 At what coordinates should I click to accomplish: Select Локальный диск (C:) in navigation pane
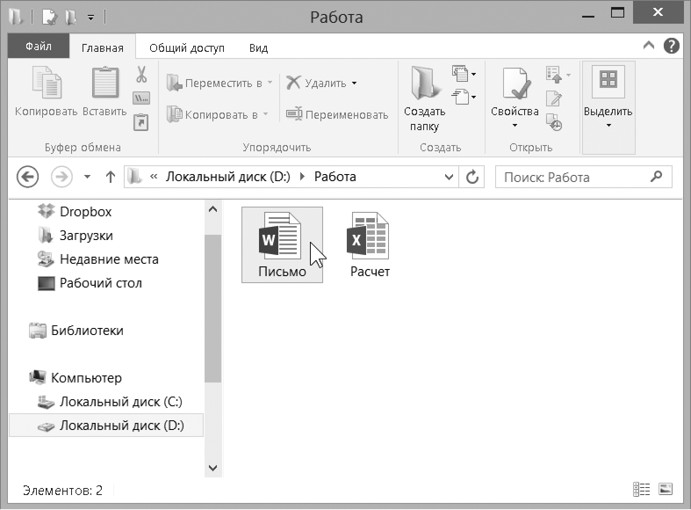point(119,402)
